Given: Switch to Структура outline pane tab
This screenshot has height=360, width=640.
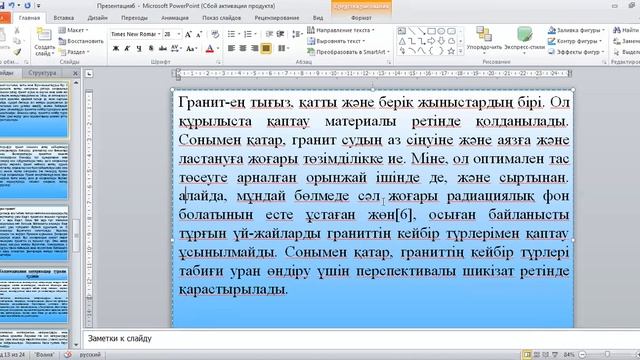Looking at the screenshot, I should pos(42,73).
